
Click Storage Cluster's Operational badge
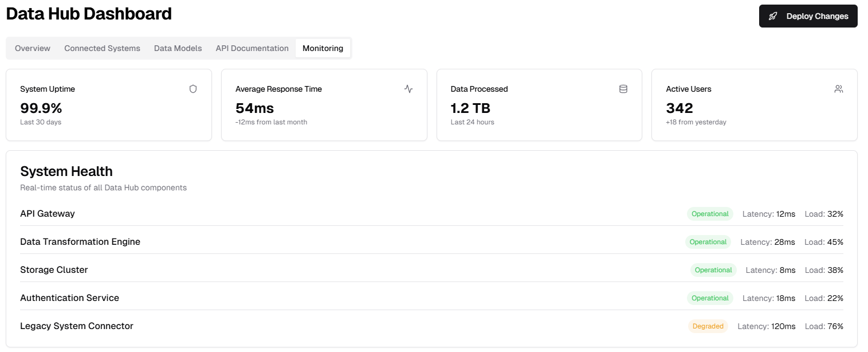[713, 270]
